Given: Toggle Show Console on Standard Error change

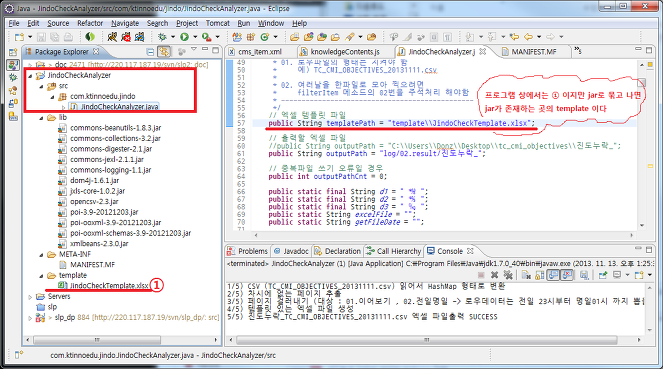Looking at the screenshot, I should tap(567, 275).
